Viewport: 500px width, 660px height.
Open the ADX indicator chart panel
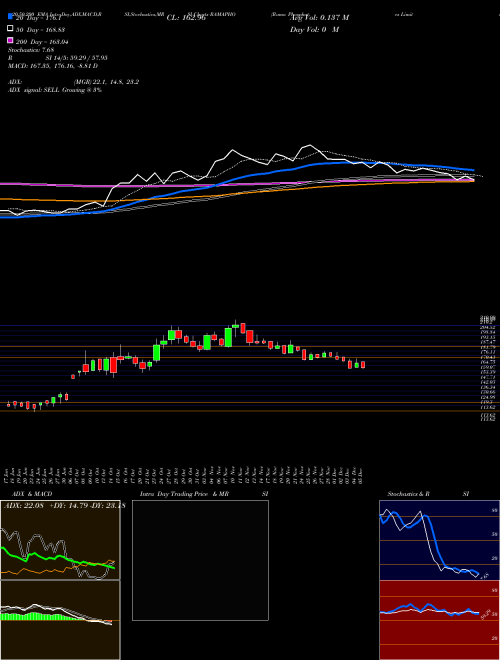[x=60, y=540]
